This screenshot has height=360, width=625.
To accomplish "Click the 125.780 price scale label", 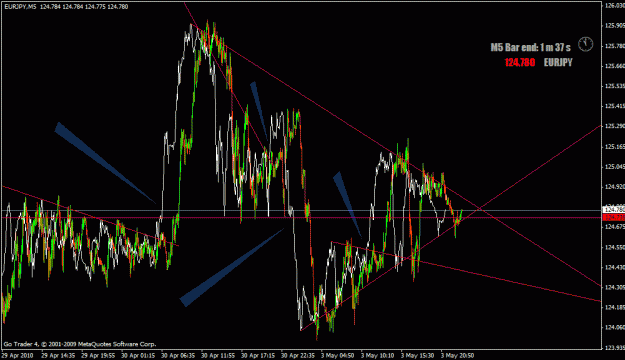I will 614,46.
